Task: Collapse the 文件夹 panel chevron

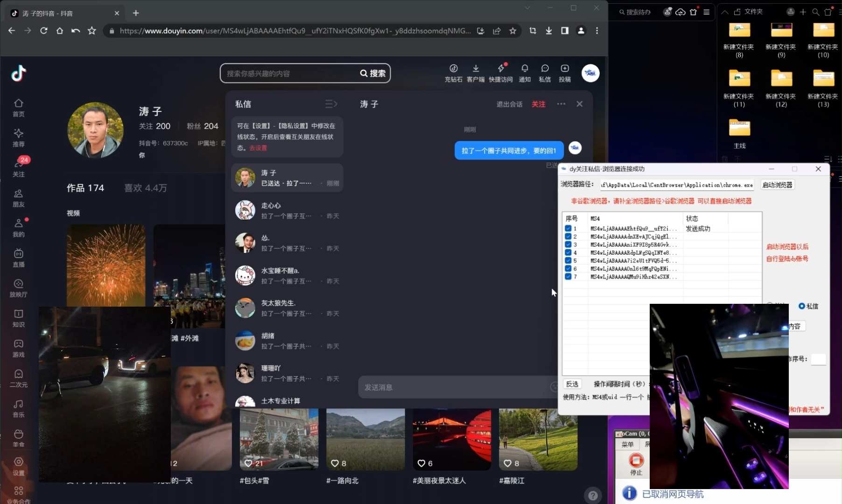Action: click(x=725, y=12)
